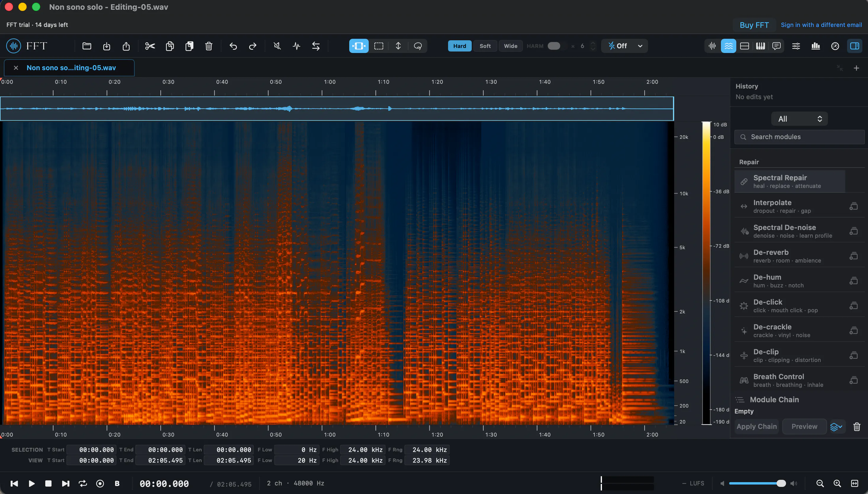Click the pulse waveform tool icon
This screenshot has height=494, width=868.
tap(297, 46)
